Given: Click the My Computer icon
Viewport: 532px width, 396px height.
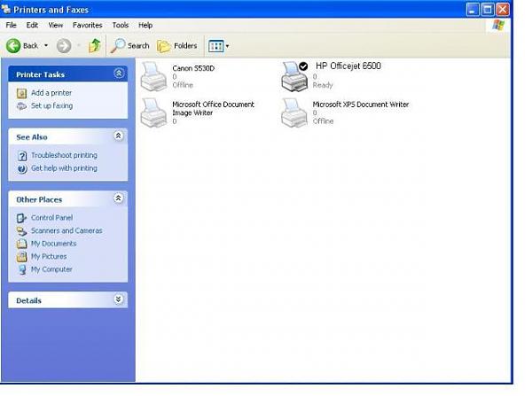Looking at the screenshot, I should click(22, 269).
